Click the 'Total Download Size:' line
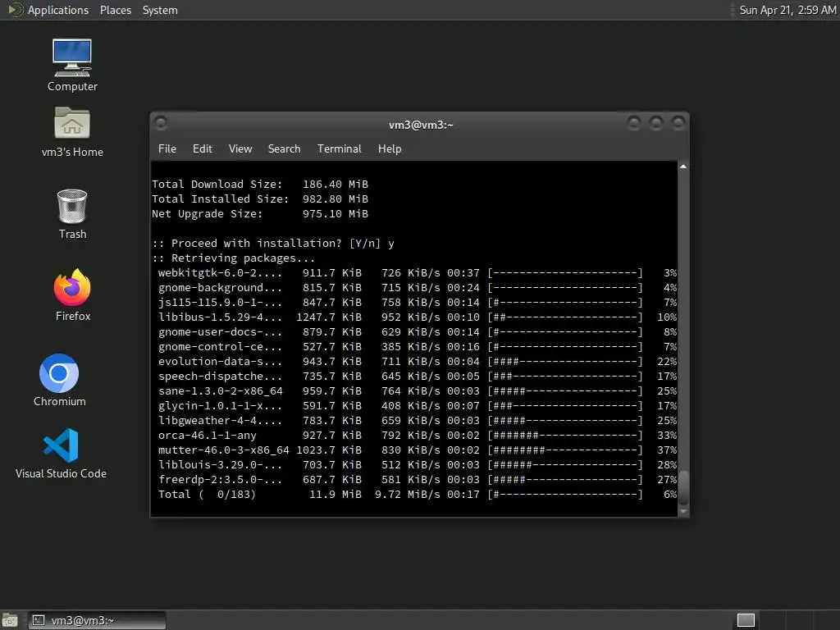This screenshot has height=630, width=840. (260, 185)
